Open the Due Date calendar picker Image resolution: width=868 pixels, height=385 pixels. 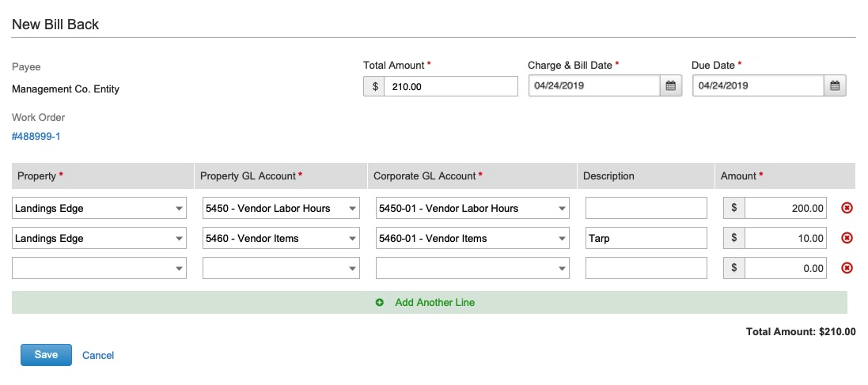[x=835, y=86]
